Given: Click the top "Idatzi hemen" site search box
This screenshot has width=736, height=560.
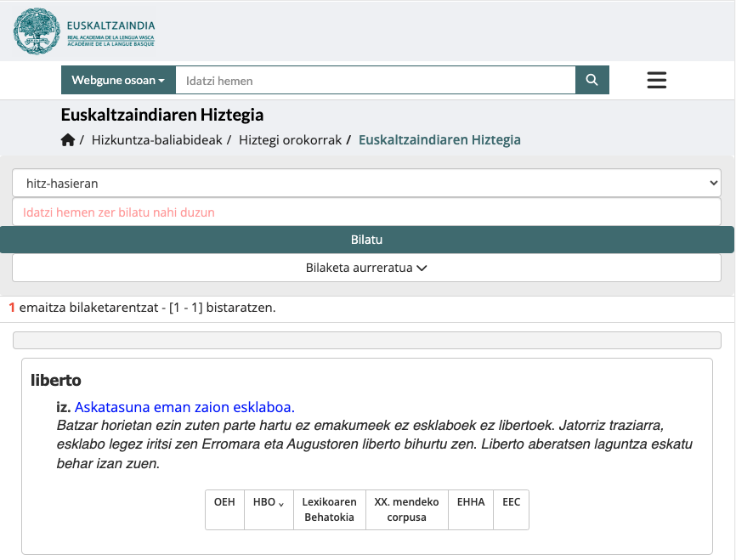Looking at the screenshot, I should coord(374,80).
